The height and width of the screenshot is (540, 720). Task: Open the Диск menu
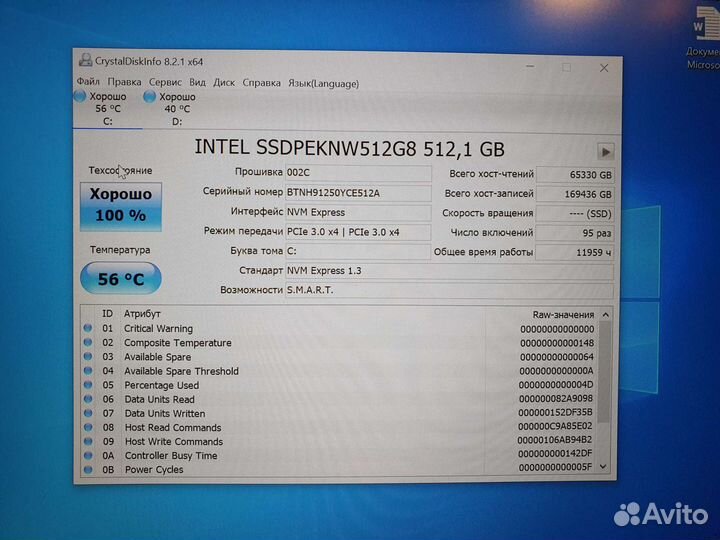[x=224, y=83]
